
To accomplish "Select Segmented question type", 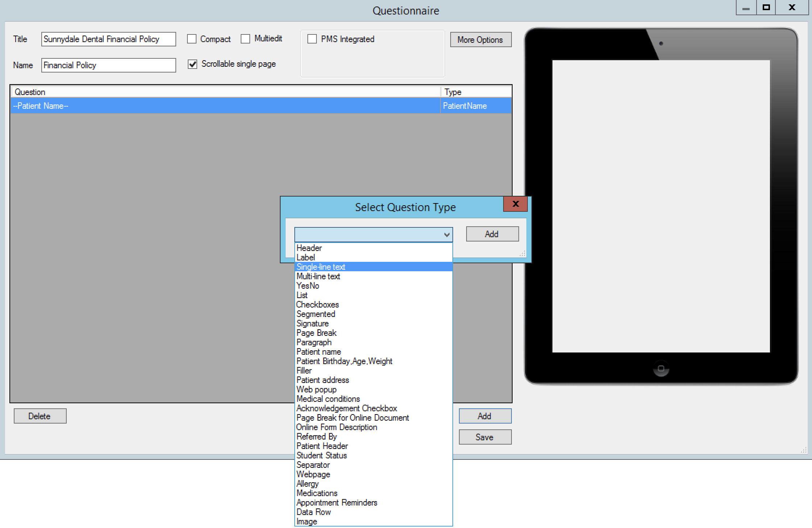I will (x=374, y=314).
